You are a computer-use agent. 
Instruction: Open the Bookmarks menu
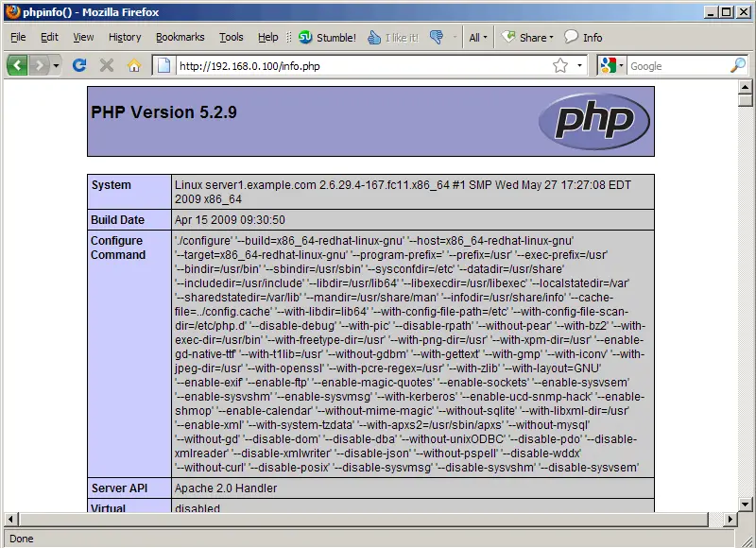(x=180, y=37)
